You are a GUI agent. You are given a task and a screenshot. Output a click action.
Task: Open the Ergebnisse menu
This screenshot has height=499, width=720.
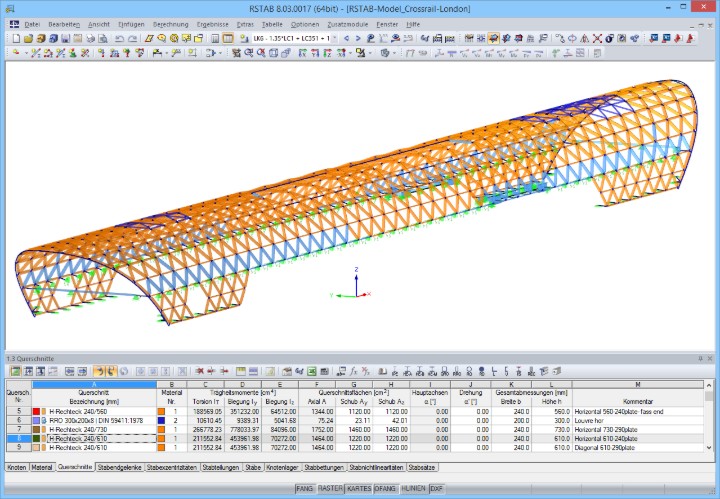tap(213, 24)
